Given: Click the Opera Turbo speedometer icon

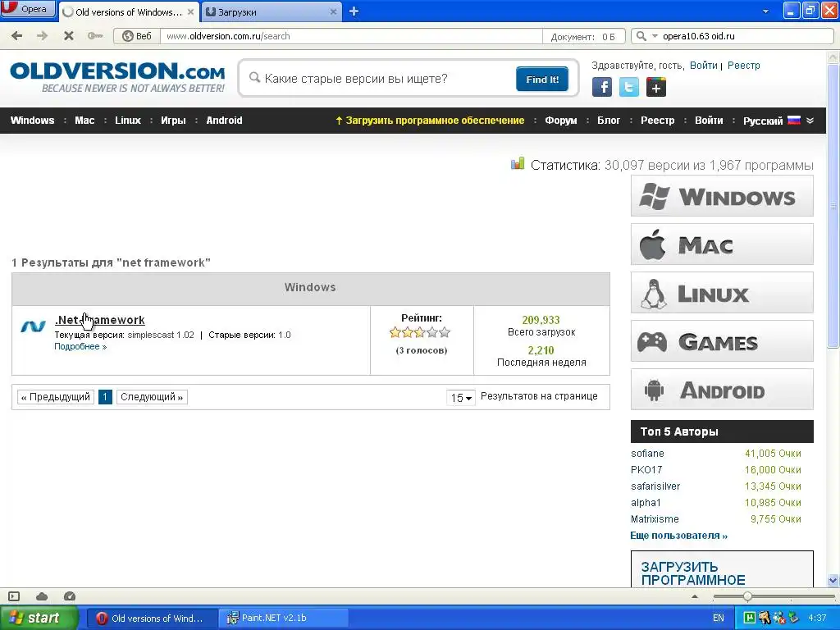Looking at the screenshot, I should (70, 596).
